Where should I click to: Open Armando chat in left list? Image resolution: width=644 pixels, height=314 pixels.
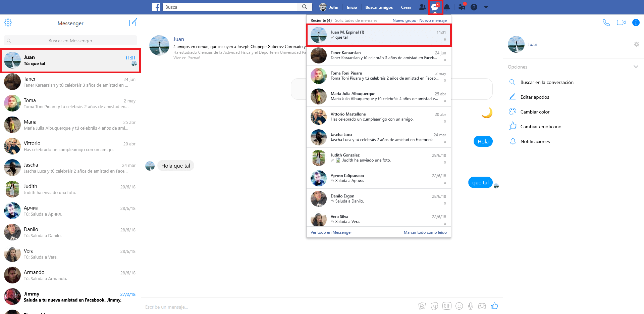click(70, 275)
